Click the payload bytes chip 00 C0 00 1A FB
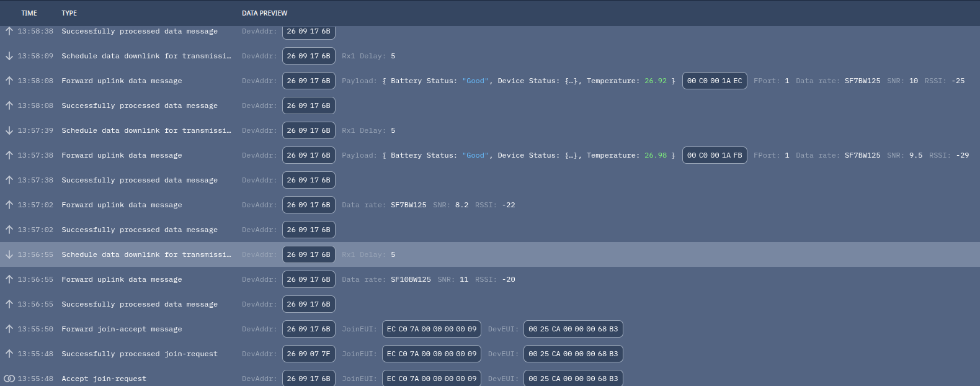Viewport: 980px width, 386px height. coord(715,155)
